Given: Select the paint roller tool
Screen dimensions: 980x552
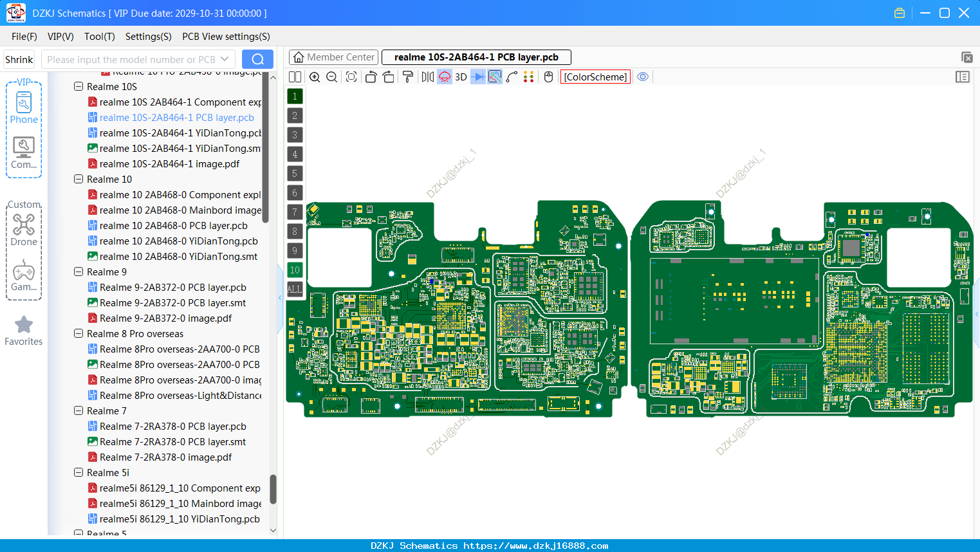Looking at the screenshot, I should (407, 77).
